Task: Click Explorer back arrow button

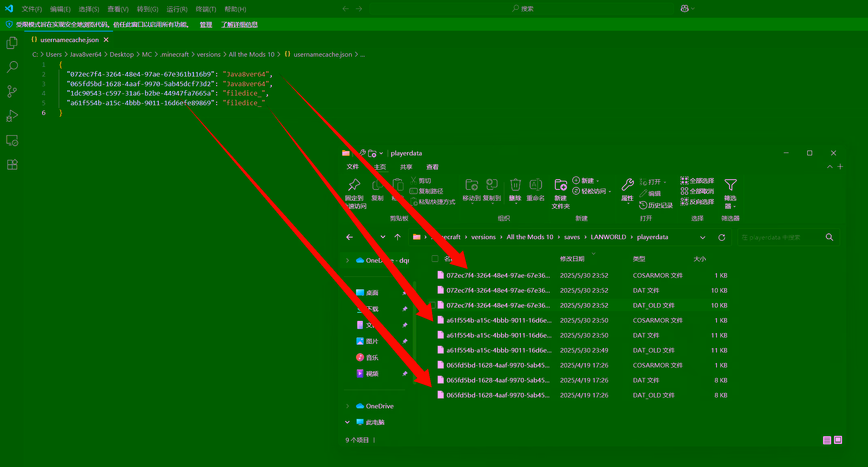Action: (350, 237)
